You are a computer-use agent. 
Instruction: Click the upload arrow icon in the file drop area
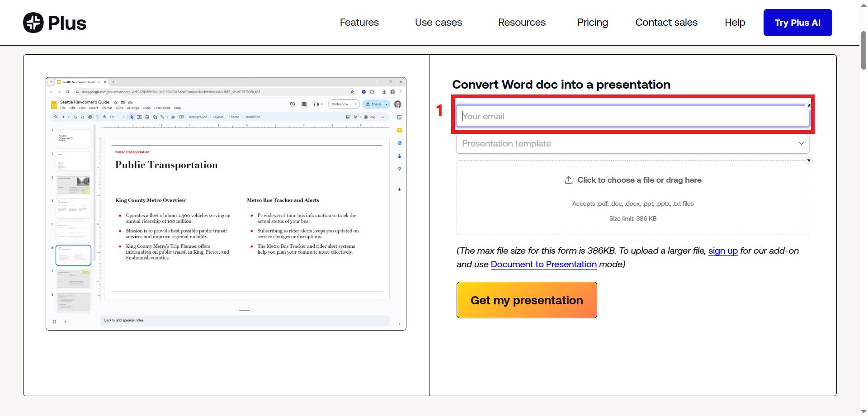click(x=569, y=180)
